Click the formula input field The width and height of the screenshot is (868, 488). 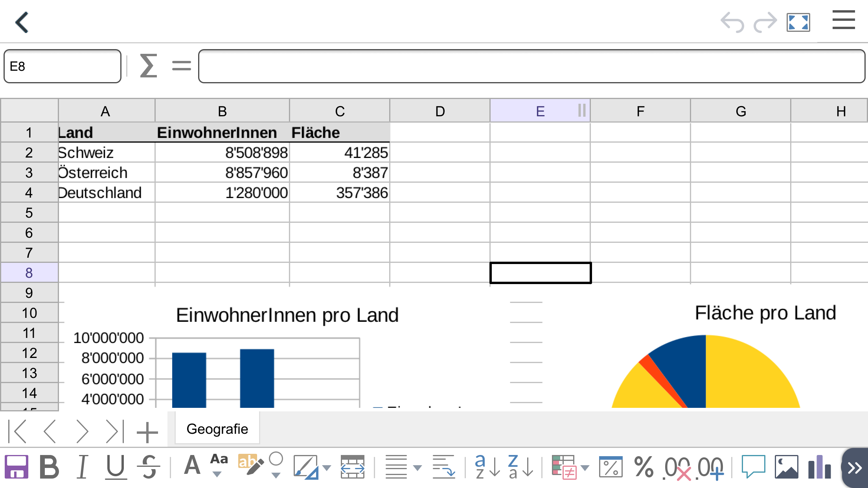tap(531, 66)
